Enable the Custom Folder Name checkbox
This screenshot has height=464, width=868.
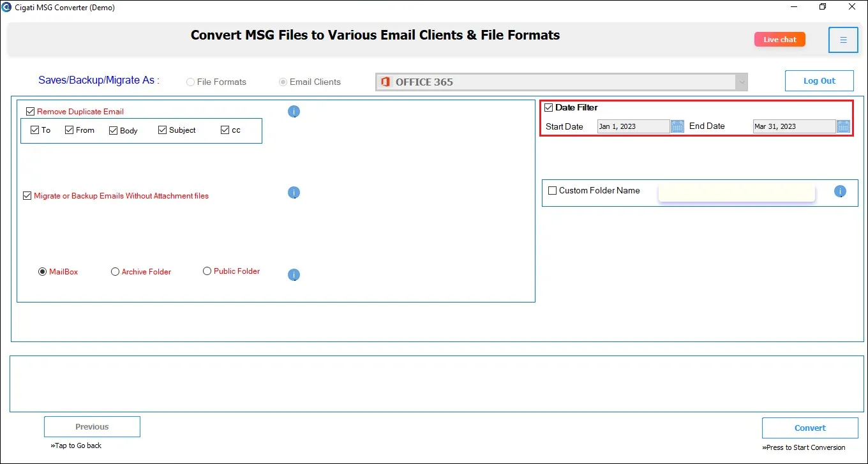click(553, 190)
